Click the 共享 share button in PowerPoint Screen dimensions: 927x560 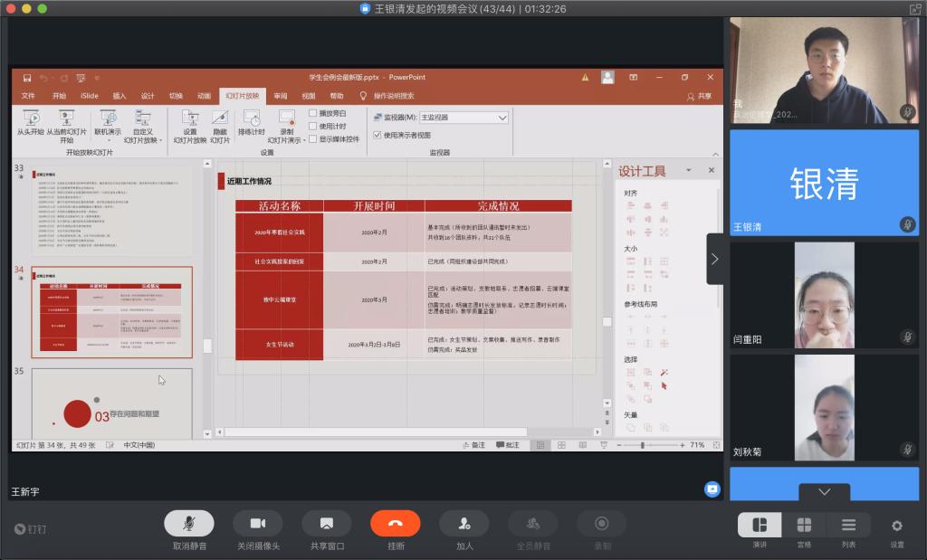tap(699, 96)
